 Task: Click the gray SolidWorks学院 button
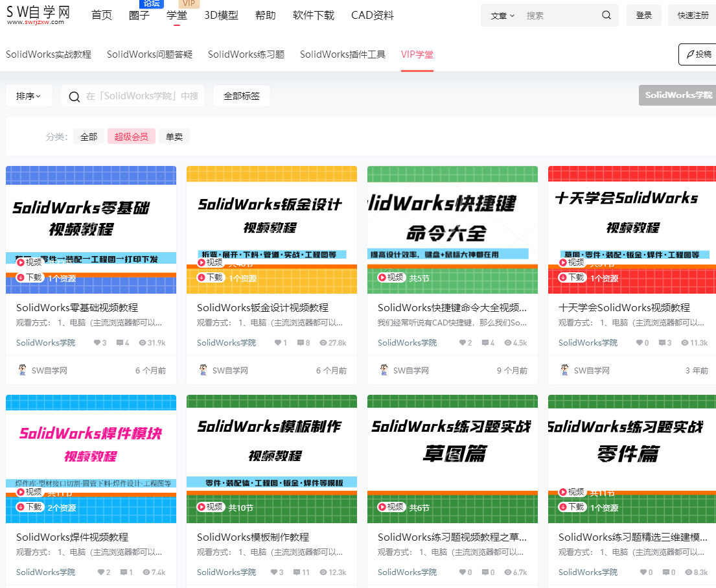click(x=678, y=95)
